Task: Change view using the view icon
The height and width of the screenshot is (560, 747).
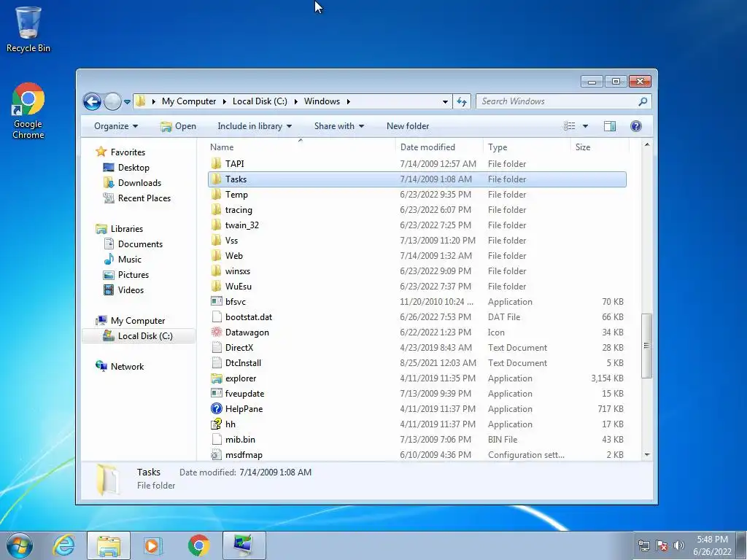Action: tap(569, 126)
